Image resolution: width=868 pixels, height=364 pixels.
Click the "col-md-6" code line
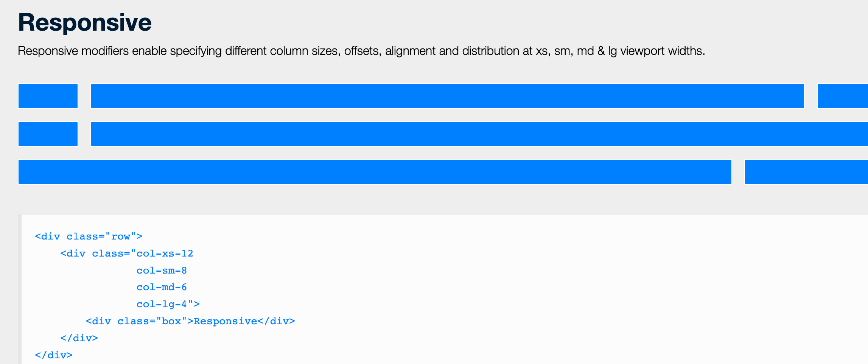click(162, 287)
